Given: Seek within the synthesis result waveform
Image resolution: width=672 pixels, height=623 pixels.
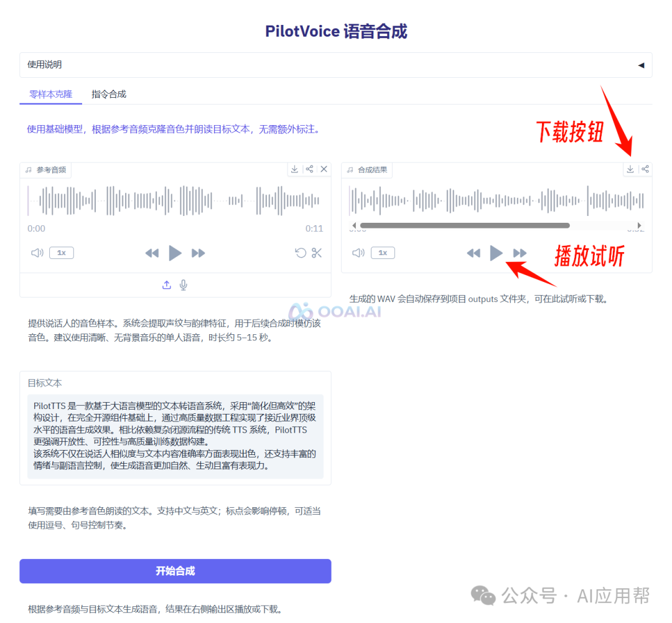Looking at the screenshot, I should (497, 200).
